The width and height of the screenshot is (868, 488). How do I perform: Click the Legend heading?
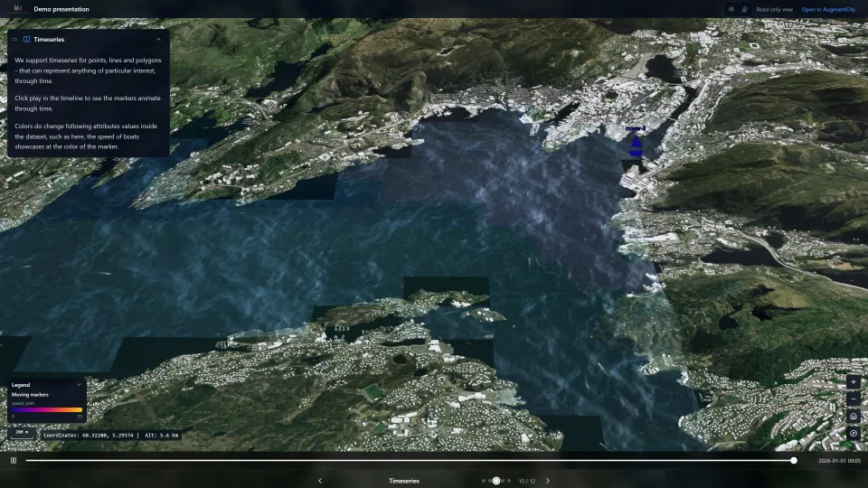(x=21, y=385)
